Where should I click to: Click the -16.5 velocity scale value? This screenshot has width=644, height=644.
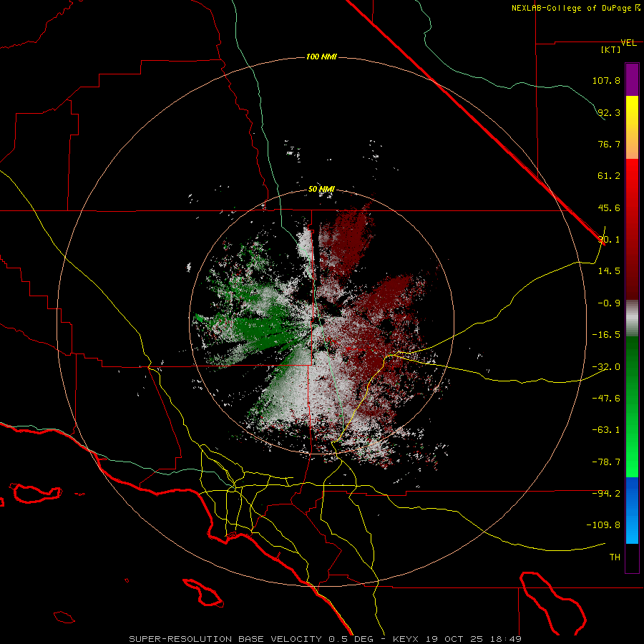[606, 335]
